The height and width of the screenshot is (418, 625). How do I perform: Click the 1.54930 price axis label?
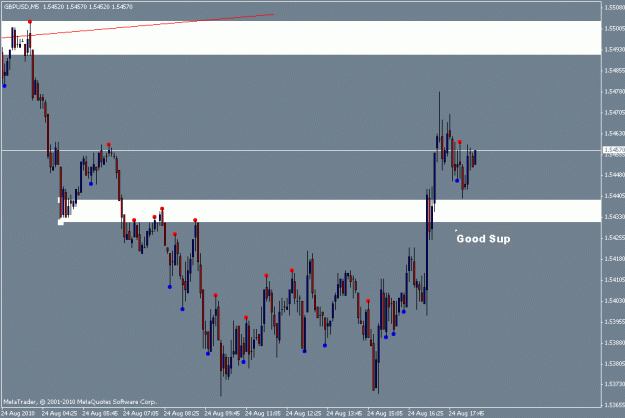[x=614, y=49]
